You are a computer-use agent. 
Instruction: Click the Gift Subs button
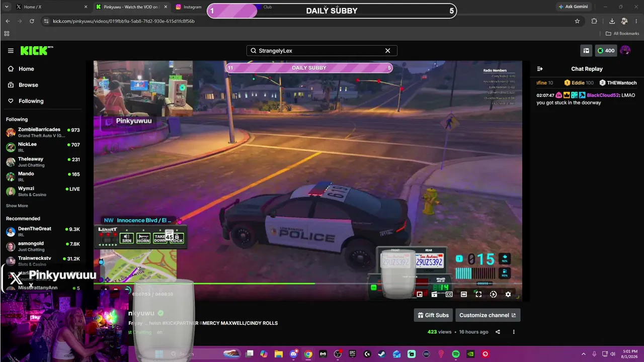433,315
